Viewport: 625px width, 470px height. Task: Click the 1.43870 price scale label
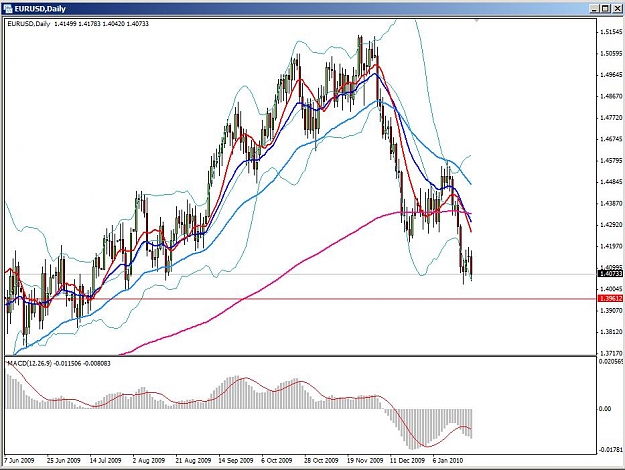(611, 203)
